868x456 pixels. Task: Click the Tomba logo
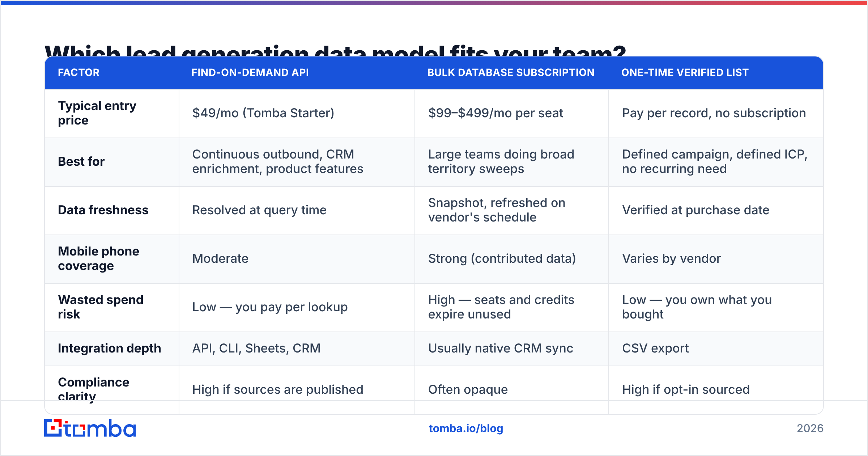click(x=90, y=428)
